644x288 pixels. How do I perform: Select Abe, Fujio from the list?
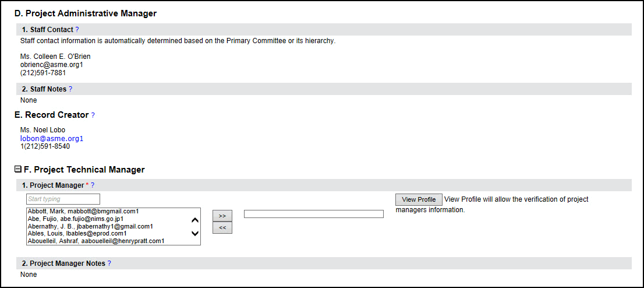(79, 219)
